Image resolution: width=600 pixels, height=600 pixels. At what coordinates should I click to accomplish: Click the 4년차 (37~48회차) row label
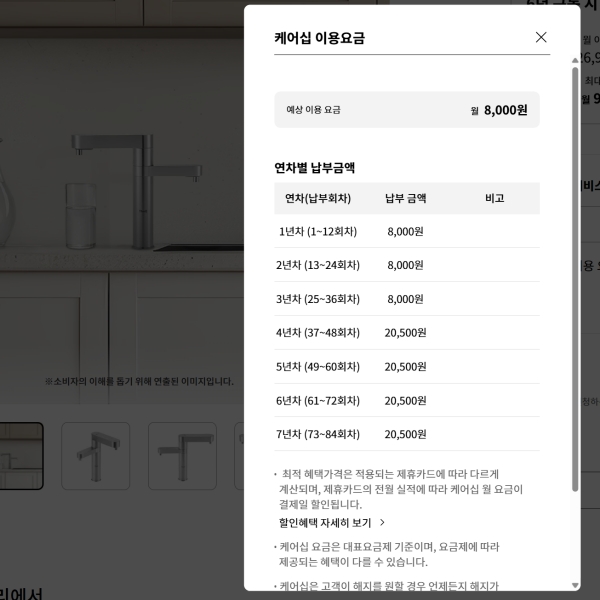[x=318, y=333]
